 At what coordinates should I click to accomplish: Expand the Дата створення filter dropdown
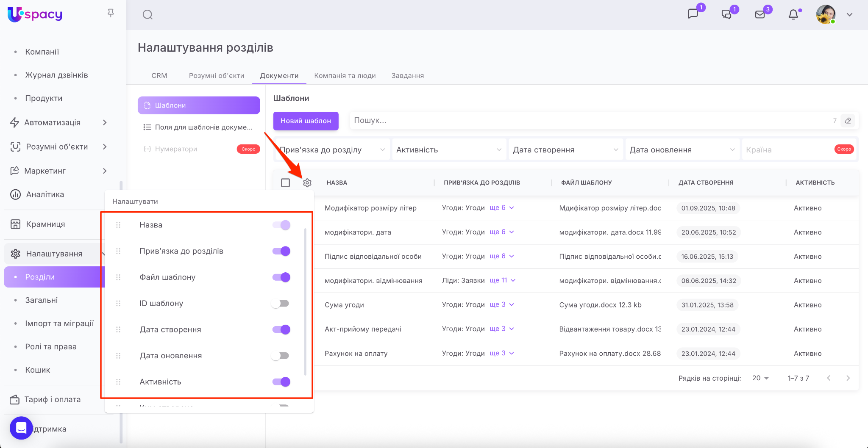(565, 150)
